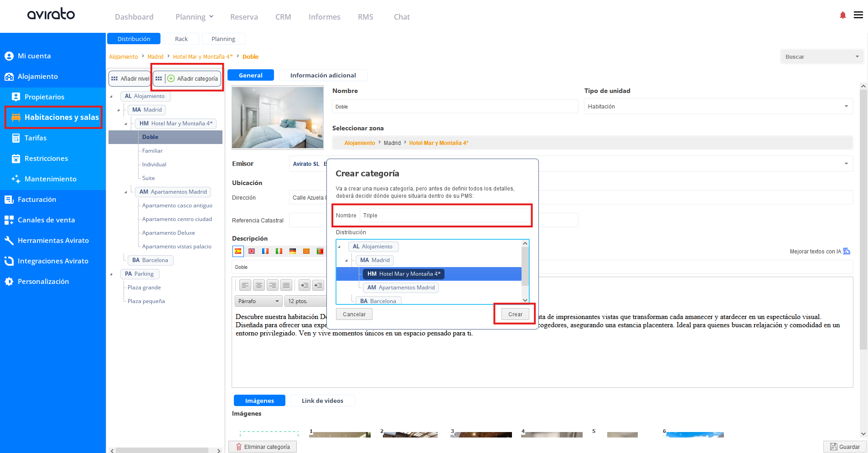Select the Spanish flag description language
868x453 pixels.
coord(238,251)
